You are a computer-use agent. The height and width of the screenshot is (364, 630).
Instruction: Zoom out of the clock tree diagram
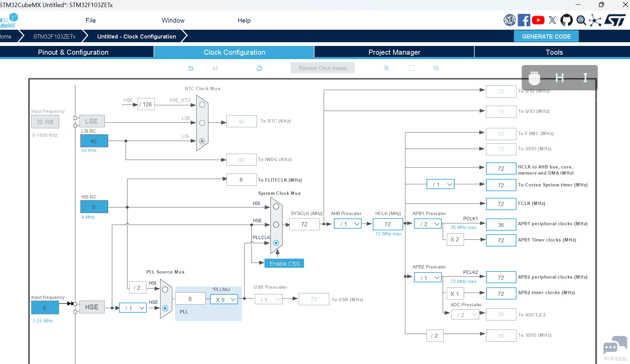pyautogui.click(x=436, y=68)
